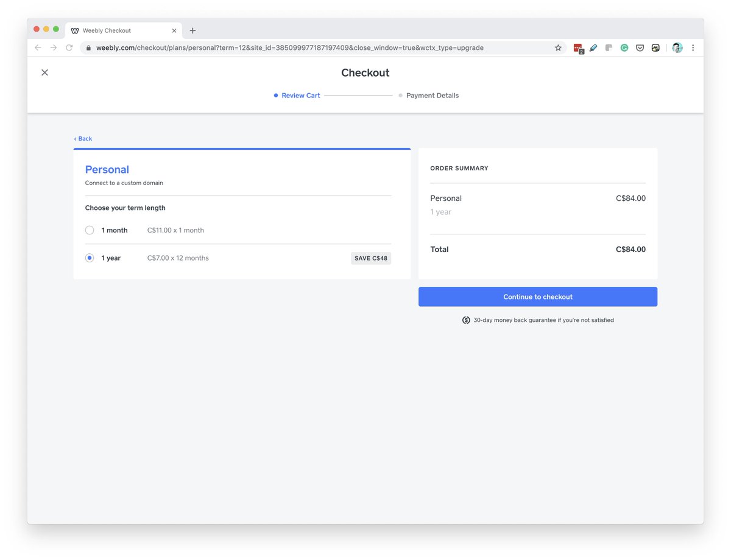Open the Chrome profile avatar
The height and width of the screenshot is (560, 731).
coord(677,47)
